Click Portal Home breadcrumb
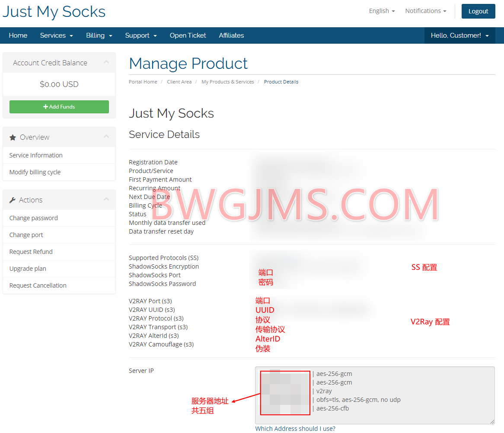The image size is (504, 433). click(143, 82)
